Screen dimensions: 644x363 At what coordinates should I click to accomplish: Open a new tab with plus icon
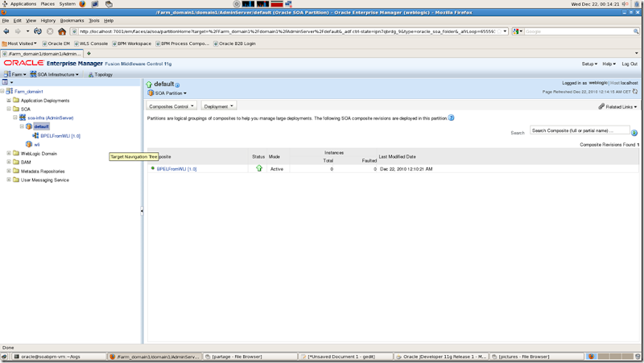coord(89,53)
